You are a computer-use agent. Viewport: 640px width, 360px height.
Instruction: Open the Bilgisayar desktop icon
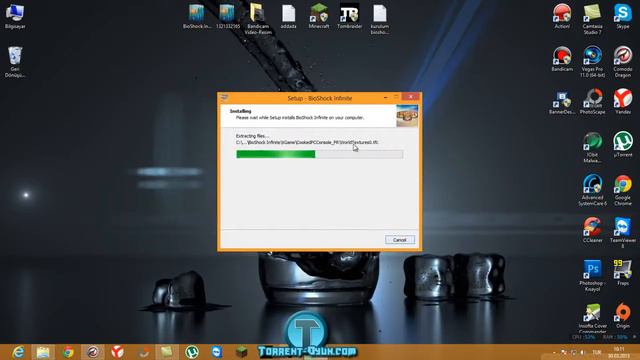[15, 16]
